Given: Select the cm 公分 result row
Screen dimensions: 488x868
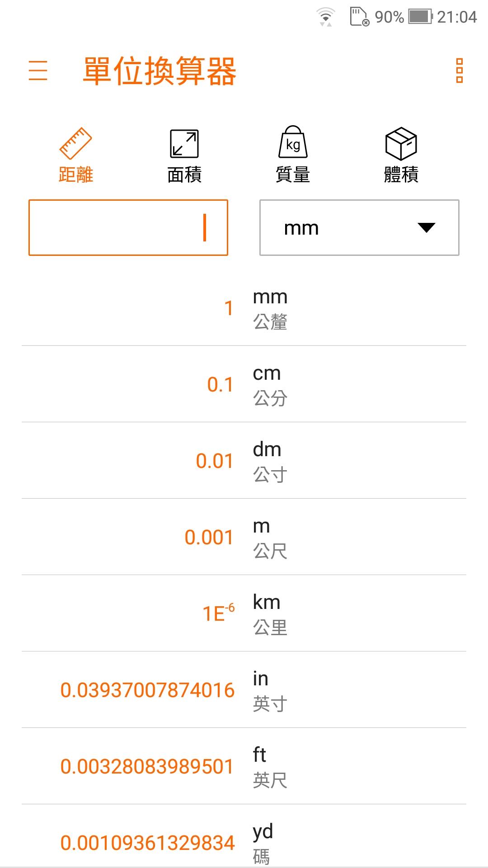Looking at the screenshot, I should [244, 384].
